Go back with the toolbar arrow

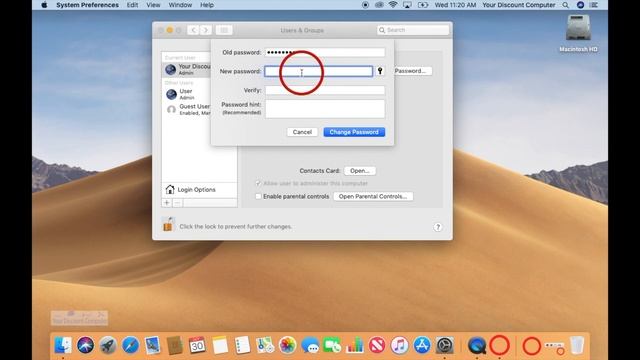point(193,30)
